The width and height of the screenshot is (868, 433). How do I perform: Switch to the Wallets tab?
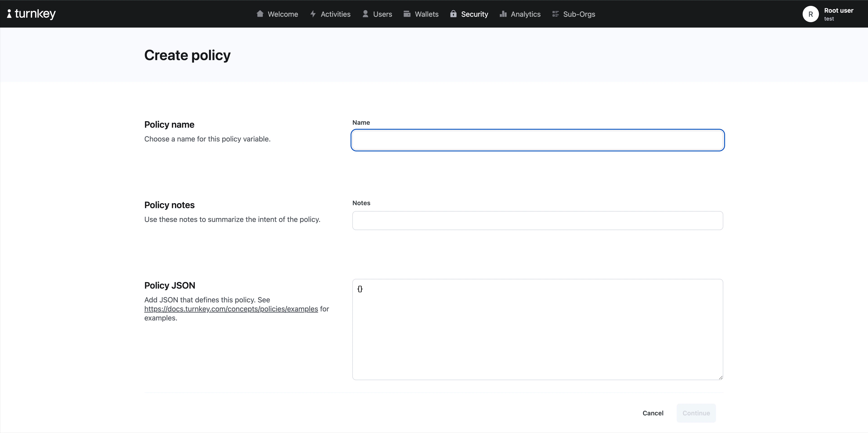point(426,14)
